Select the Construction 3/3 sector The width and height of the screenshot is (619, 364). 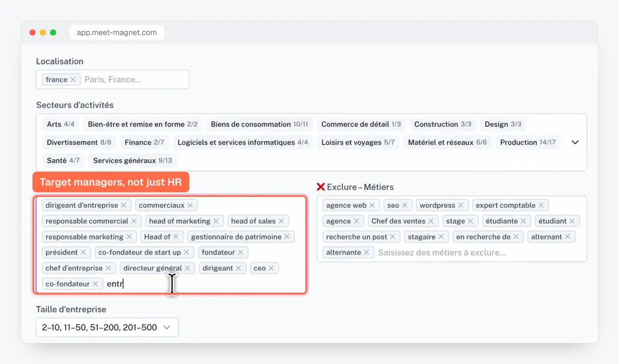click(x=443, y=124)
